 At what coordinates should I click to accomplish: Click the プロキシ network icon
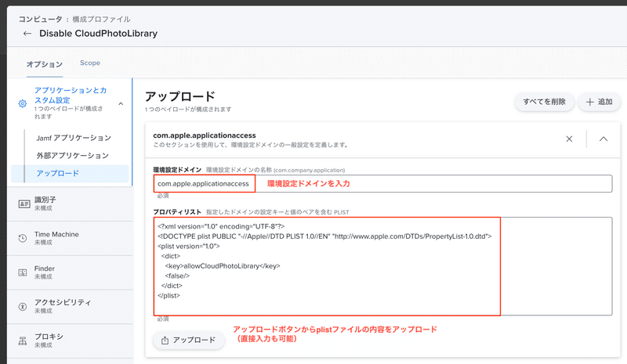tap(23, 341)
